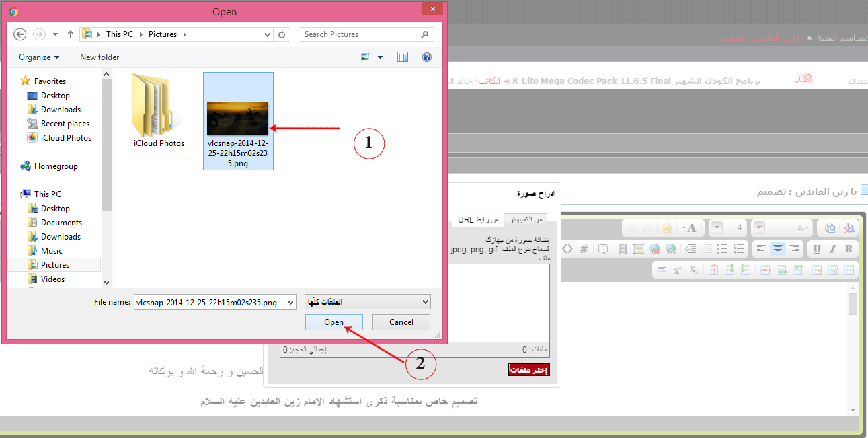Screen dimensions: 868x438
Task: Toggle underline formatting in editor
Action: pyautogui.click(x=817, y=249)
